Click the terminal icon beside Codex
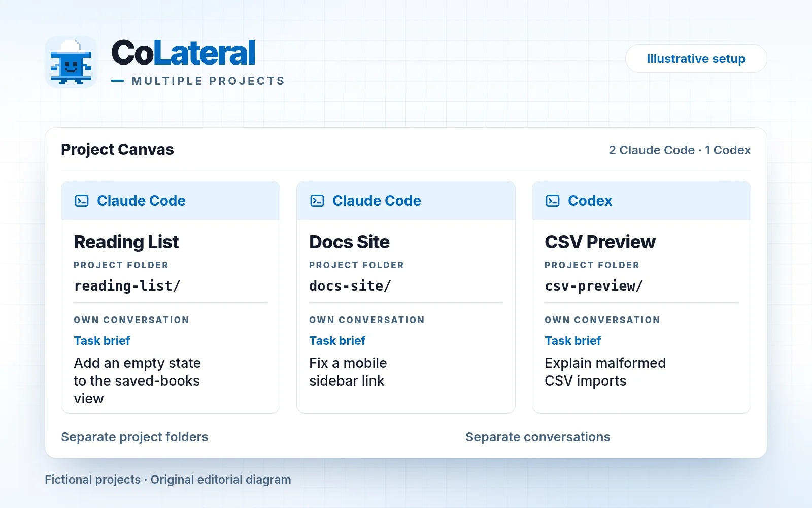The width and height of the screenshot is (812, 508). point(553,201)
